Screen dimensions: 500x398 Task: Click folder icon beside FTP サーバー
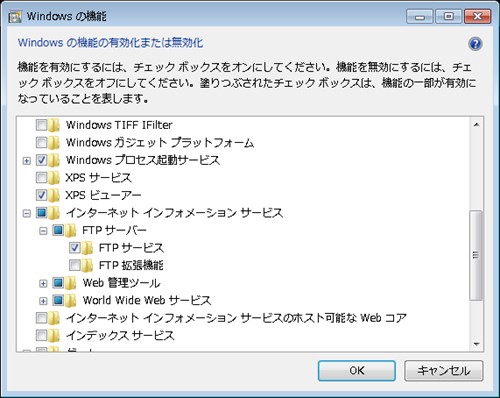(x=70, y=230)
